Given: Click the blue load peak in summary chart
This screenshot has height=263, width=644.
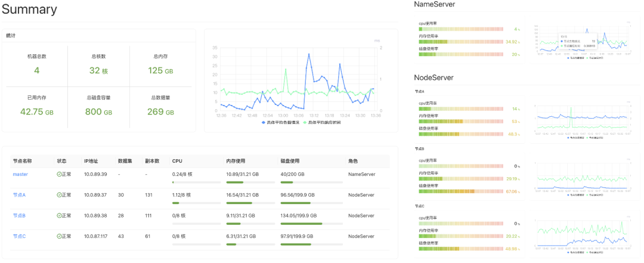Looking at the screenshot, I should [309, 54].
